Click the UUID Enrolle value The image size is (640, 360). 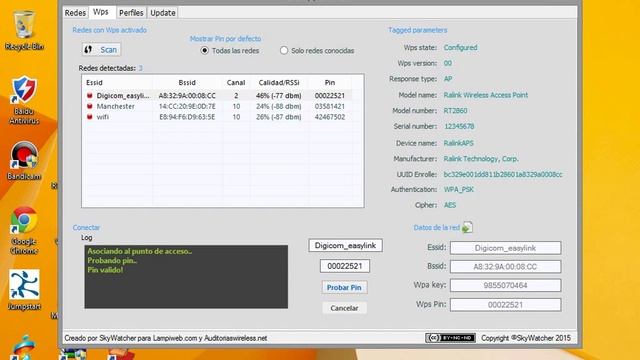point(503,174)
